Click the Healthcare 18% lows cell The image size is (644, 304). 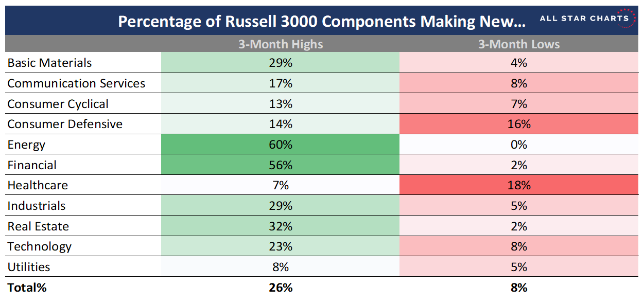[x=519, y=185]
